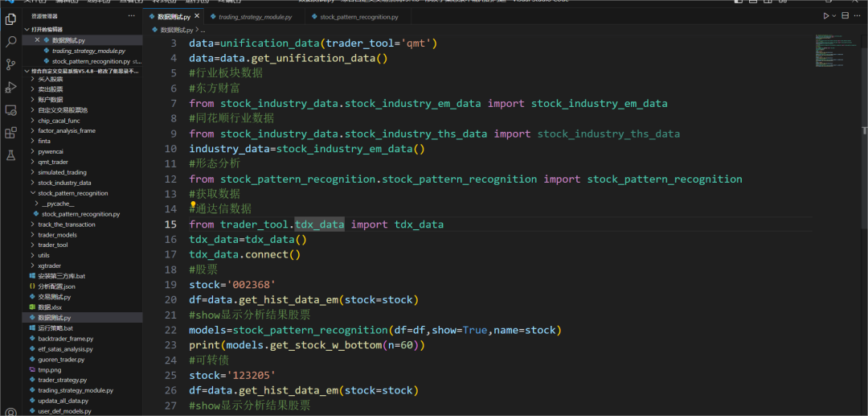Select 数据测试.py in the file tree
Viewport: 868px width, 416px height.
tap(82, 318)
